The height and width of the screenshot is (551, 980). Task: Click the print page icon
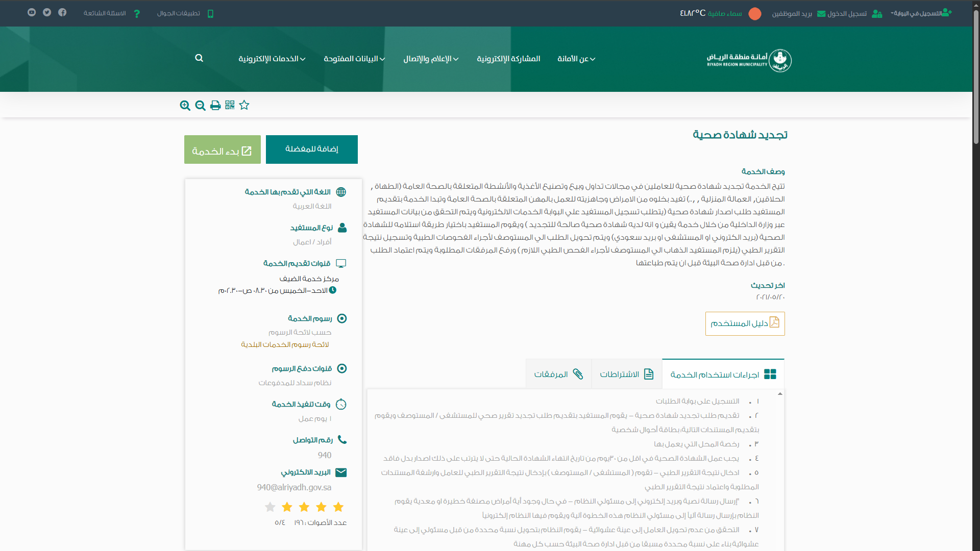(x=215, y=106)
